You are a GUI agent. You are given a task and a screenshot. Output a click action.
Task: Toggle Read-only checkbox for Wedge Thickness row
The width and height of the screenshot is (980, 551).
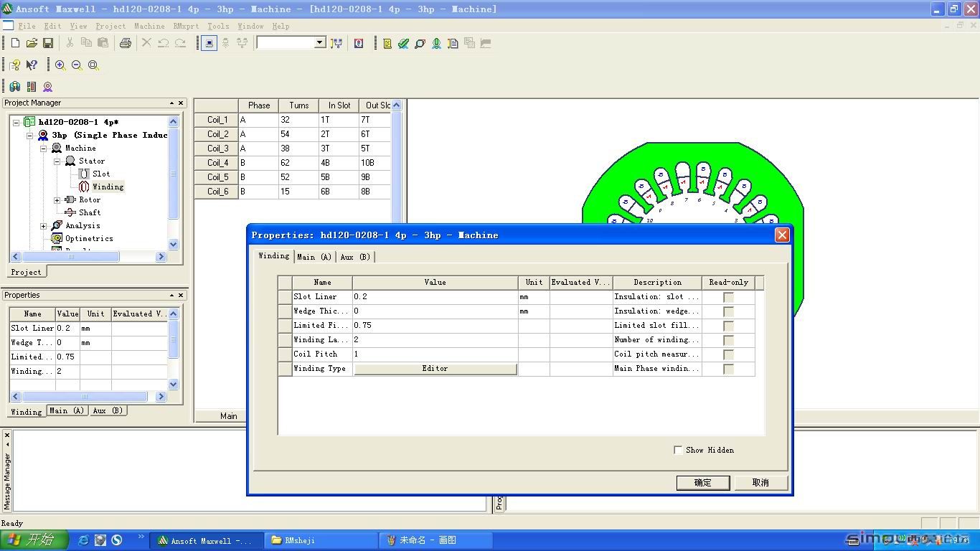pyautogui.click(x=728, y=311)
